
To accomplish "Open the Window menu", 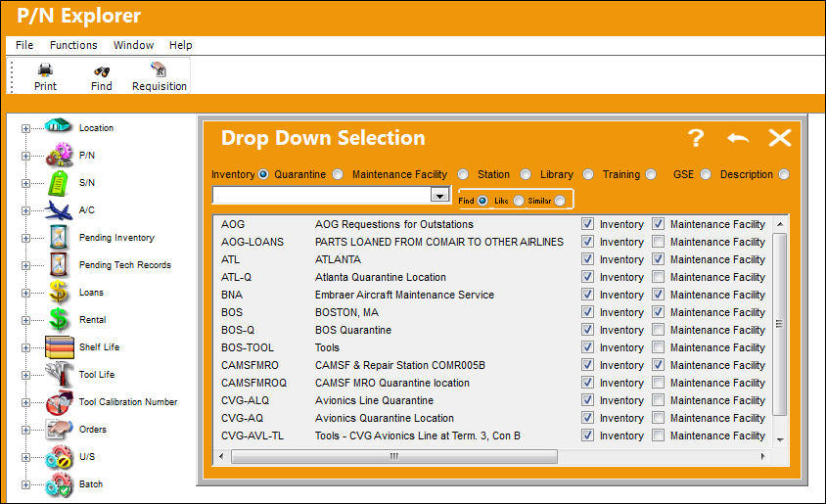I will point(133,45).
